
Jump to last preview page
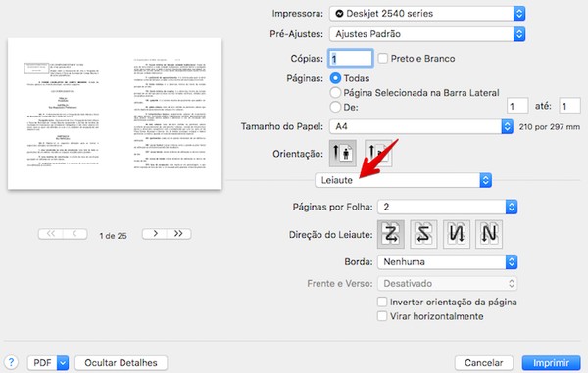pyautogui.click(x=179, y=234)
